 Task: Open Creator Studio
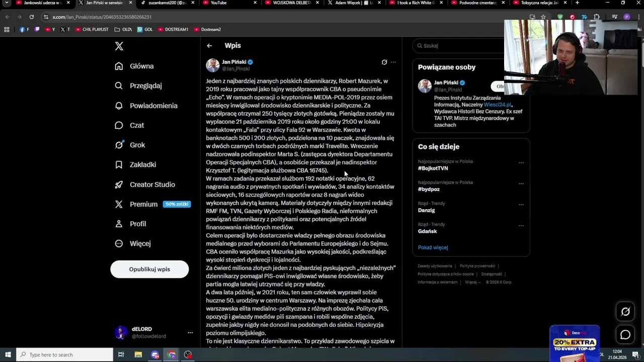pos(145,185)
